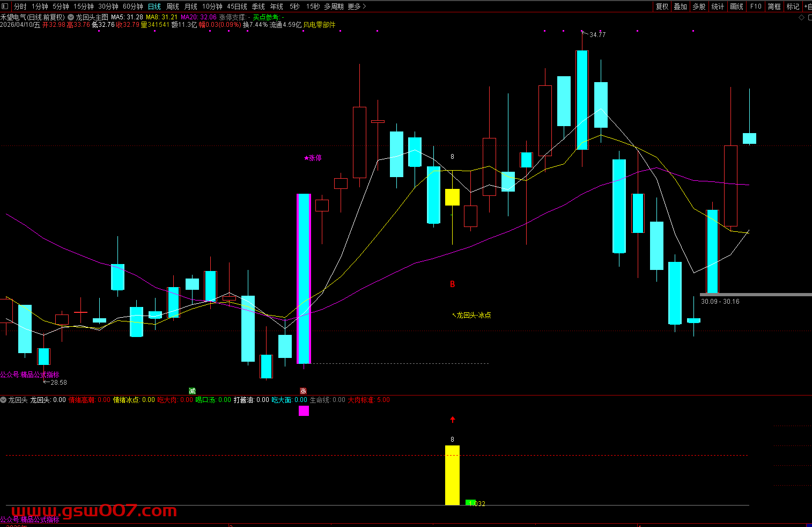Screen dimensions: 812x527
Task: Click the red B buy signal marker
Action: [x=452, y=284]
